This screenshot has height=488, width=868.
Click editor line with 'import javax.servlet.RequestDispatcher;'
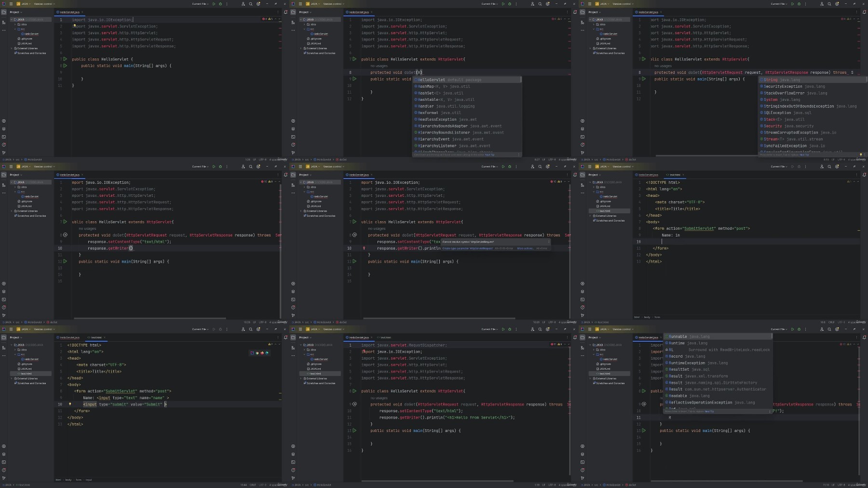point(456,345)
